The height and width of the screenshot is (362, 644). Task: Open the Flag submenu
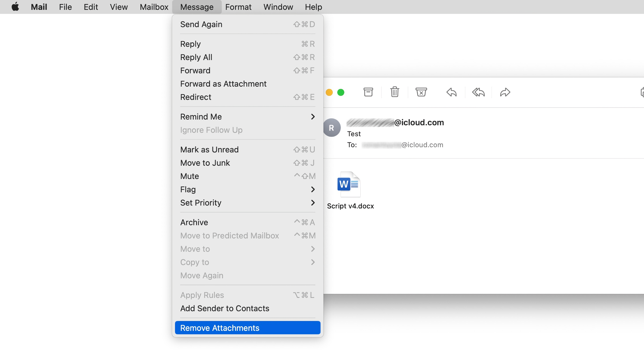[188, 189]
